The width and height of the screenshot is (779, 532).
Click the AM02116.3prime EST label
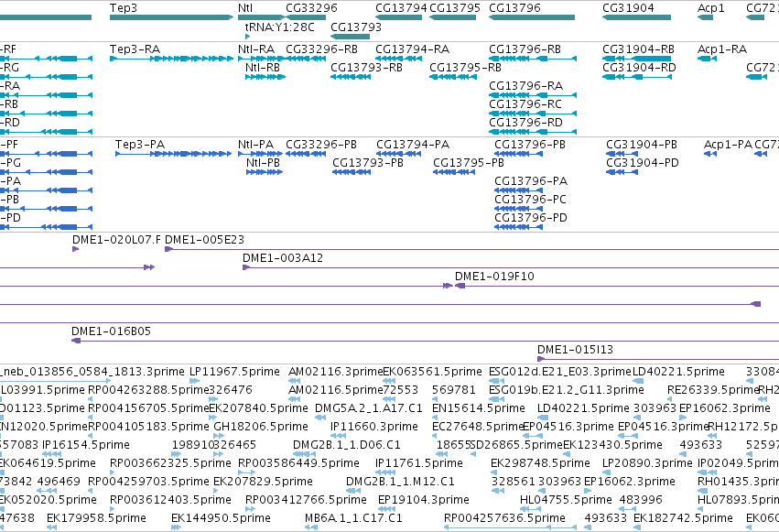click(336, 372)
